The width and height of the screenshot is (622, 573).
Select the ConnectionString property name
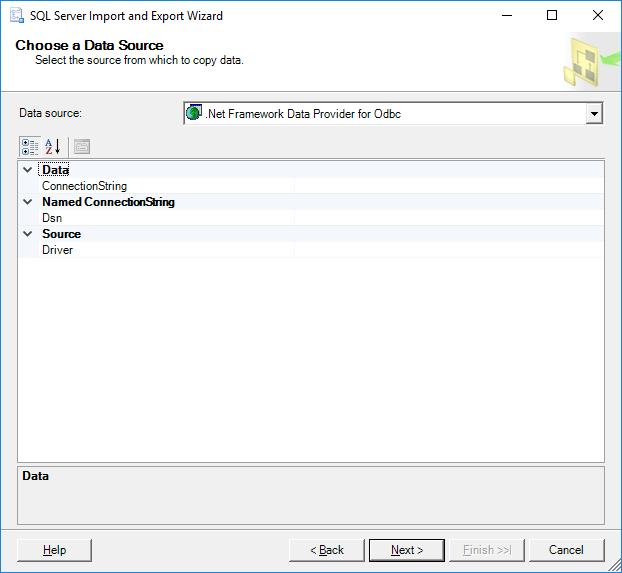(84, 186)
